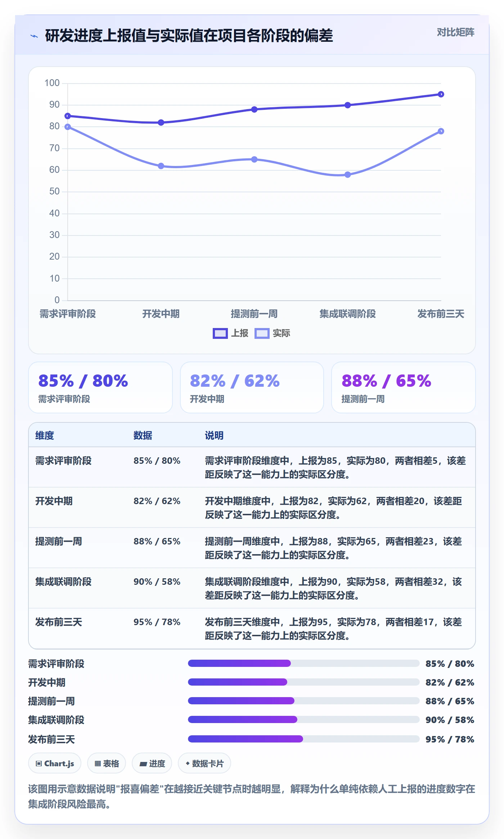Viewport: 504px width, 839px height.
Task: Click the 95% / 78% progress value
Action: tap(450, 739)
